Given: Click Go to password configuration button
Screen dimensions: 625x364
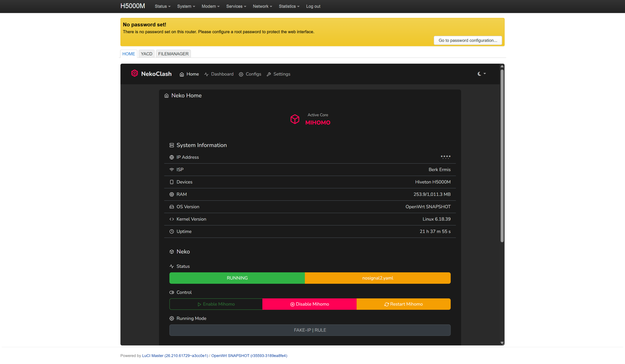Looking at the screenshot, I should [x=468, y=40].
